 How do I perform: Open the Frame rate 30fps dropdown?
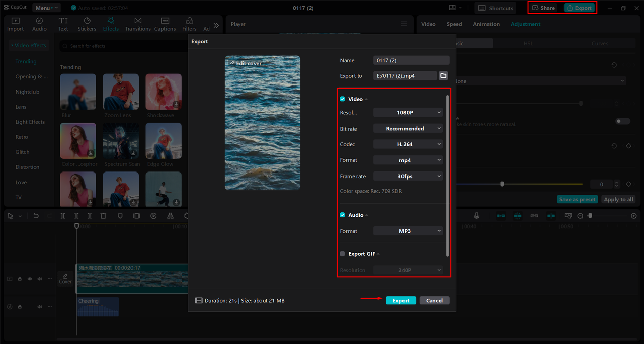coord(408,176)
